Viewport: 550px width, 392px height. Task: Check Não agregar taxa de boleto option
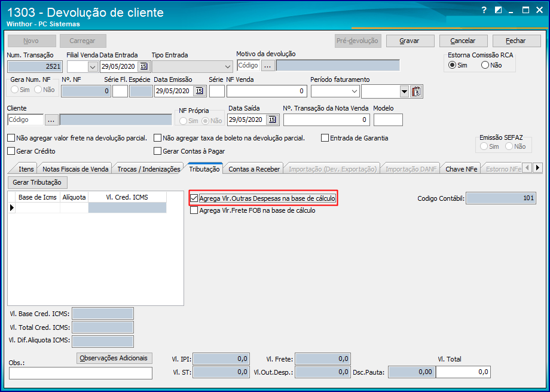[157, 138]
